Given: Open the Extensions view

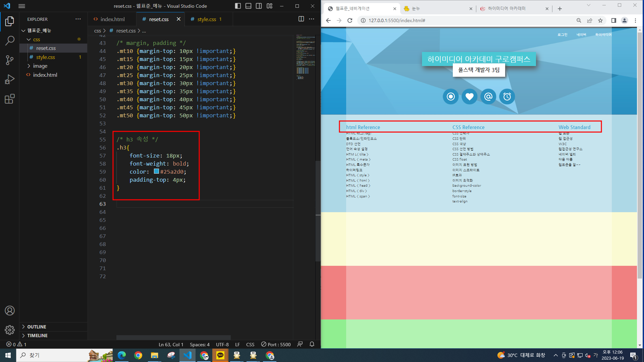Looking at the screenshot, I should (10, 99).
